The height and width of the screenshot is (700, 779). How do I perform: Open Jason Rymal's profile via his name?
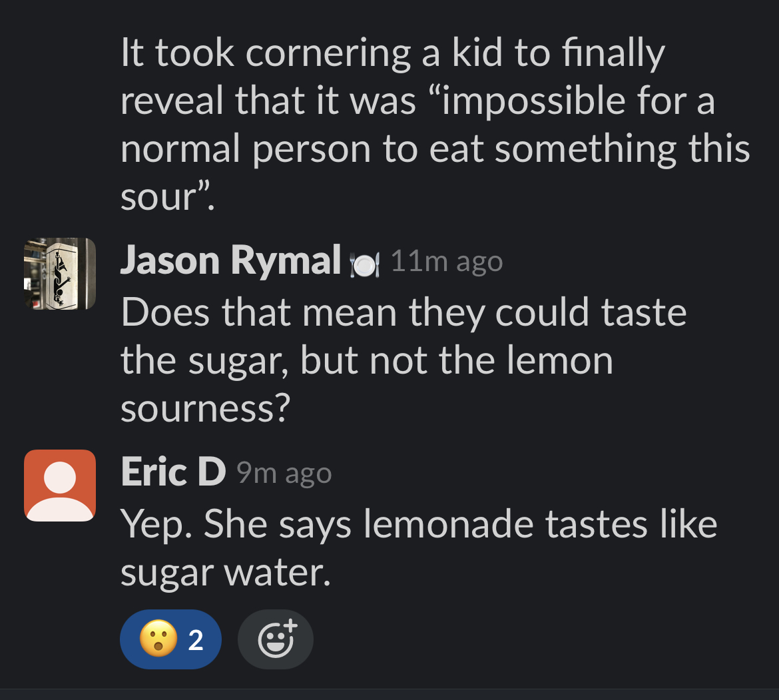(x=230, y=260)
